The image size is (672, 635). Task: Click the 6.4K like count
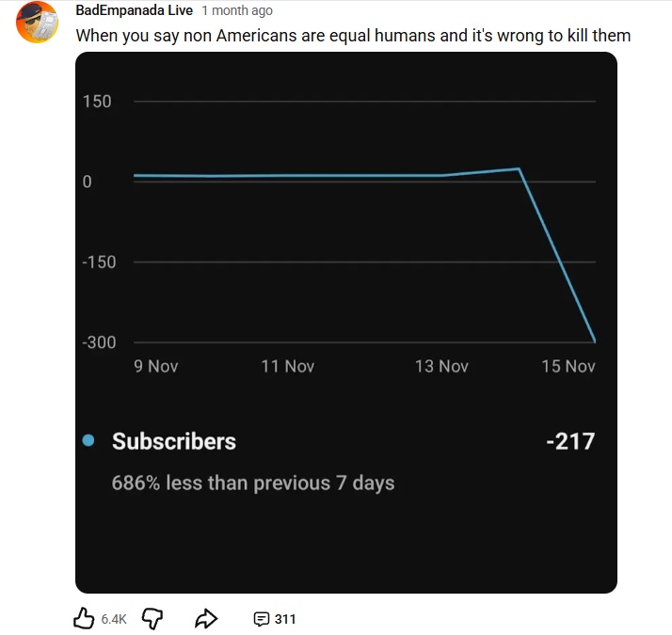(114, 619)
